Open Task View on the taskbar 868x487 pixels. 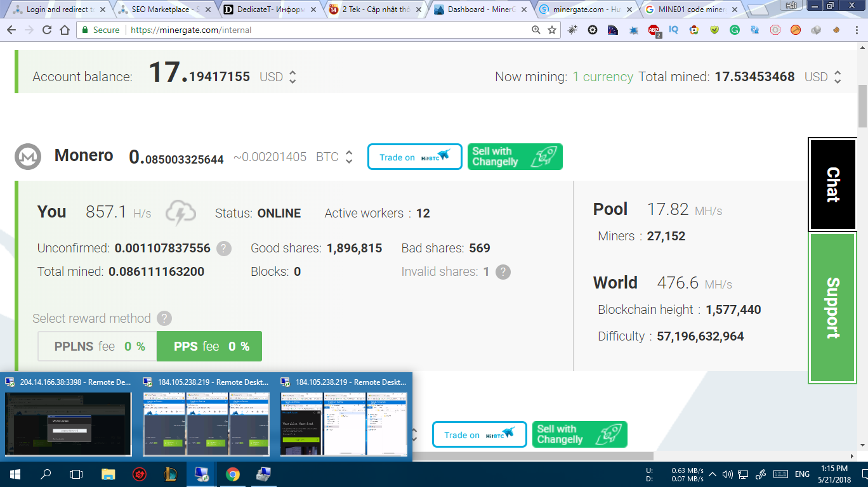tap(76, 474)
